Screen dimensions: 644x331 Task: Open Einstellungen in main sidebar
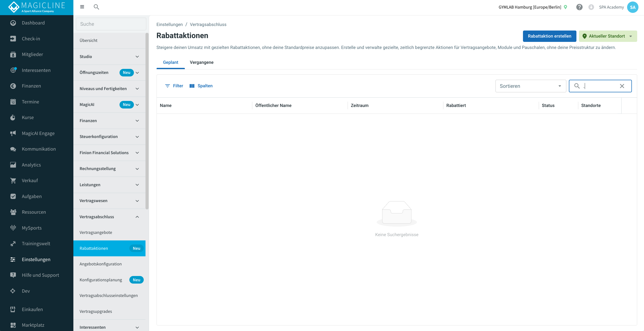tap(37, 259)
